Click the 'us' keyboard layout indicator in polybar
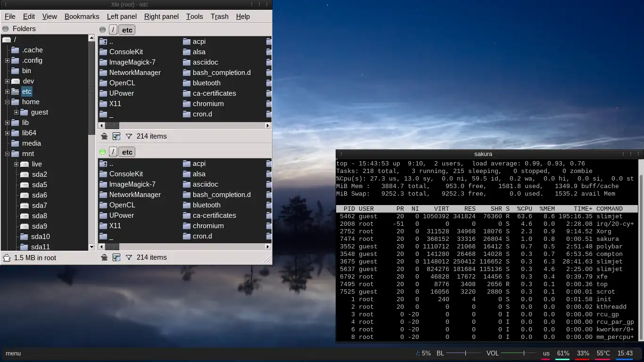The width and height of the screenshot is (644, 362). coord(546,354)
